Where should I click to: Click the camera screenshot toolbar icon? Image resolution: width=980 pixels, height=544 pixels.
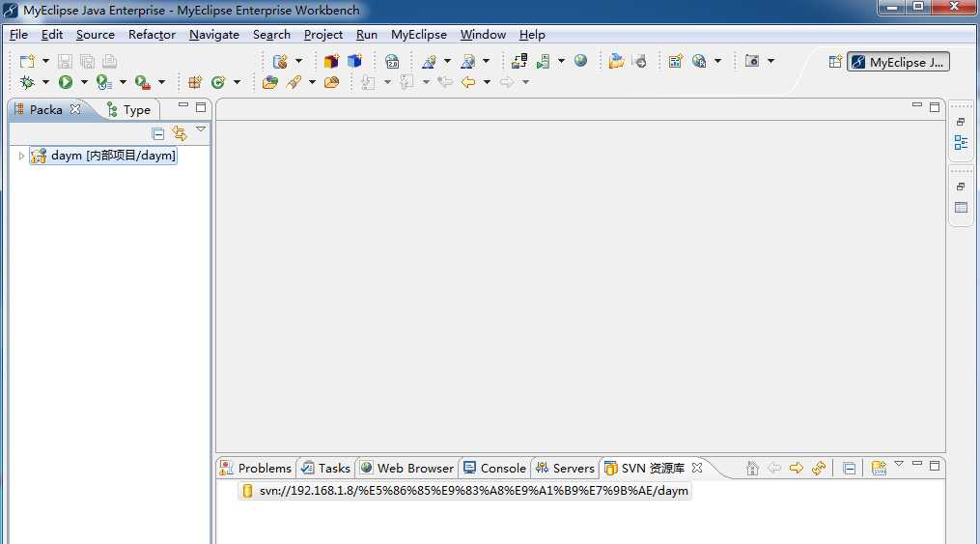point(752,61)
